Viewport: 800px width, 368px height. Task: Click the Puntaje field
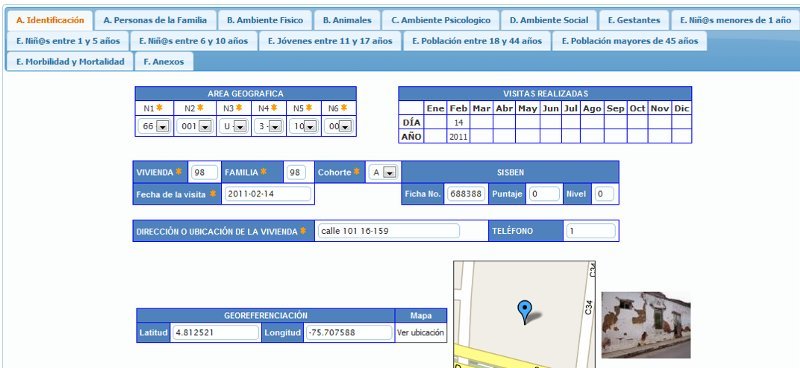[x=544, y=194]
